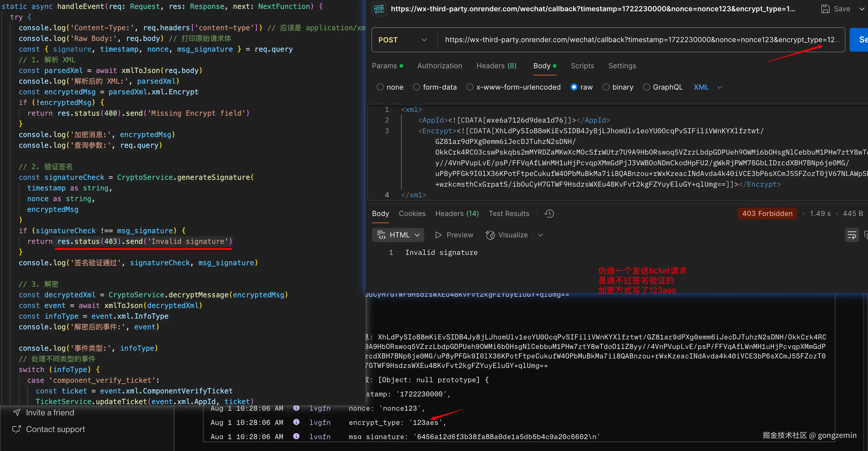868x451 pixels.
Task: Switch to the Authorization tab
Action: 439,66
